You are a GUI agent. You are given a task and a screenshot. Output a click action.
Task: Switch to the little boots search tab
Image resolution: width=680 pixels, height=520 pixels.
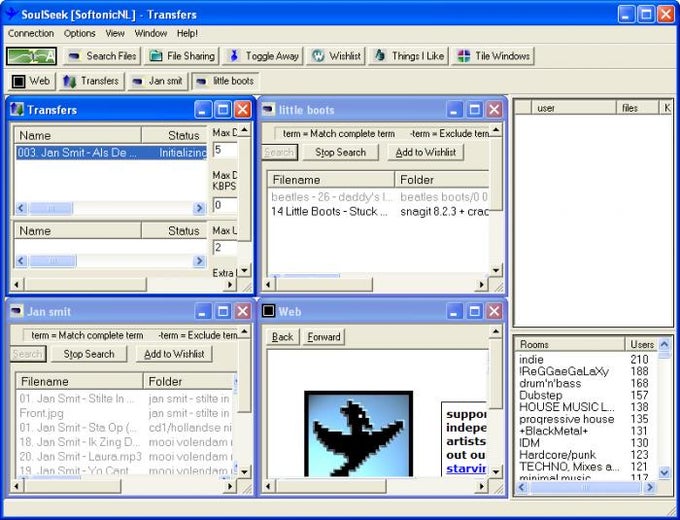pyautogui.click(x=225, y=81)
